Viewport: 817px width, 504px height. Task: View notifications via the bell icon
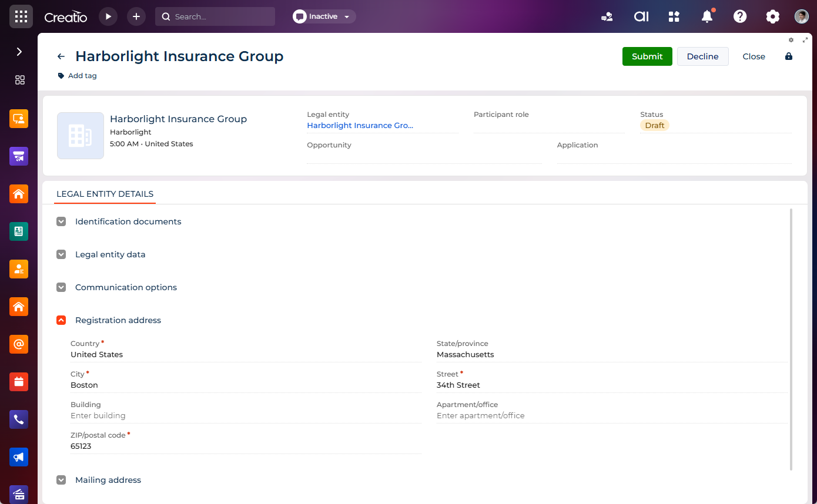pyautogui.click(x=707, y=16)
